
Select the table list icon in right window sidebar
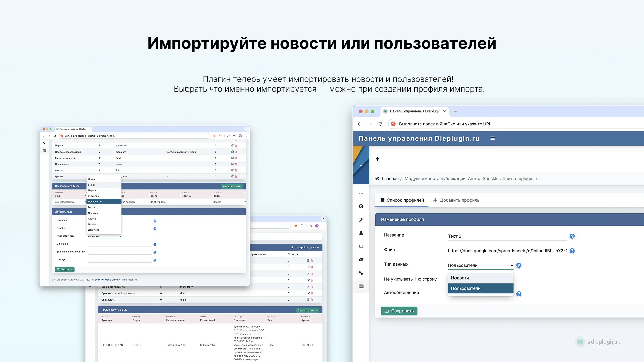[x=361, y=286]
